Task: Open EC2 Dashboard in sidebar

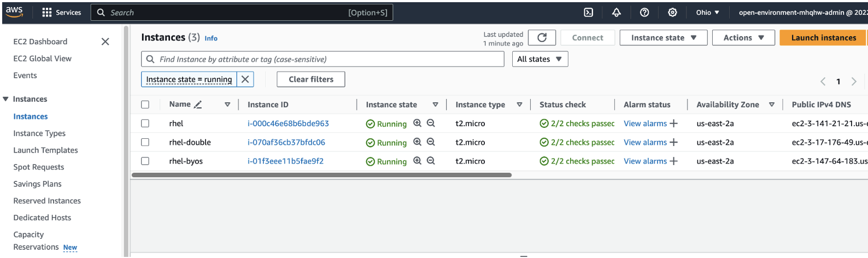Action: pos(40,42)
